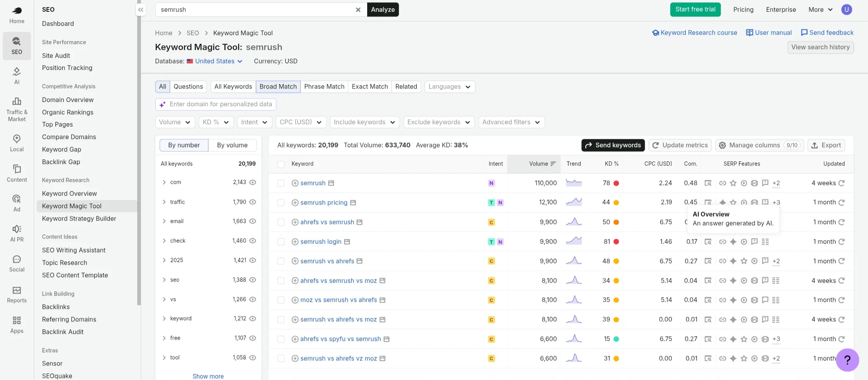Select the Phrase Match tab
The height and width of the screenshot is (380, 868).
[324, 87]
